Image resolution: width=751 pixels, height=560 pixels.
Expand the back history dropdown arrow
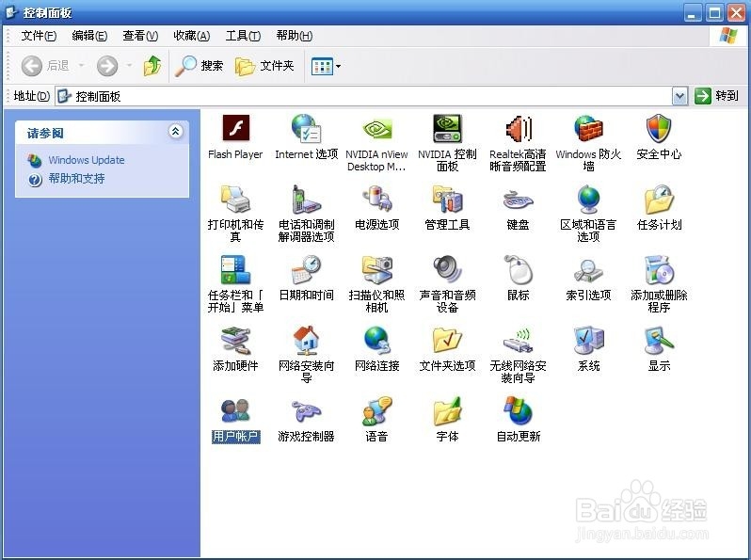coord(82,66)
